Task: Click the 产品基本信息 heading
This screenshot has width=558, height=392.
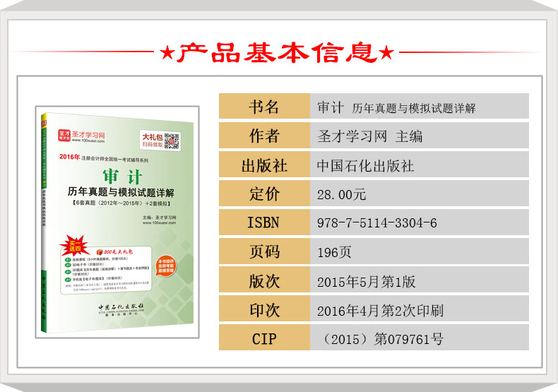Action: 275,53
